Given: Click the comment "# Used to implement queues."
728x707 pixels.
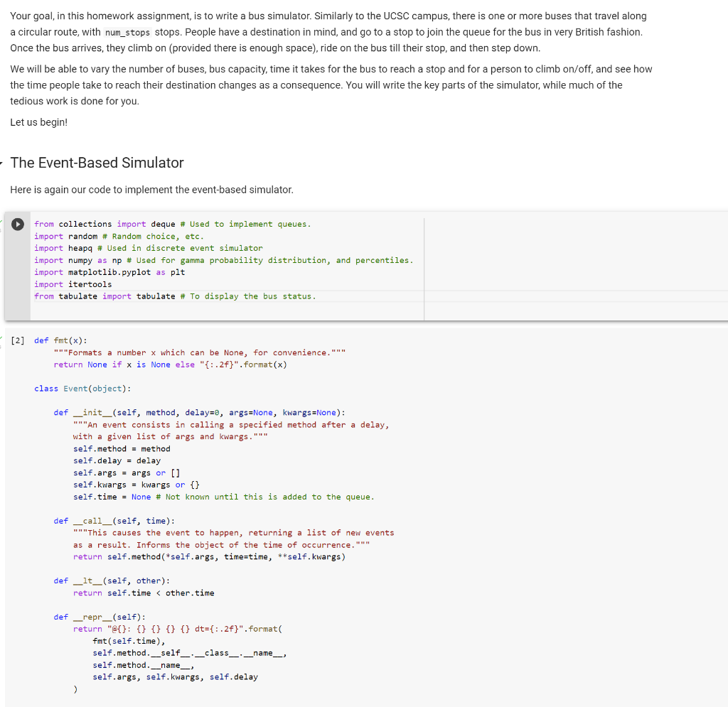Looking at the screenshot, I should click(x=245, y=224).
